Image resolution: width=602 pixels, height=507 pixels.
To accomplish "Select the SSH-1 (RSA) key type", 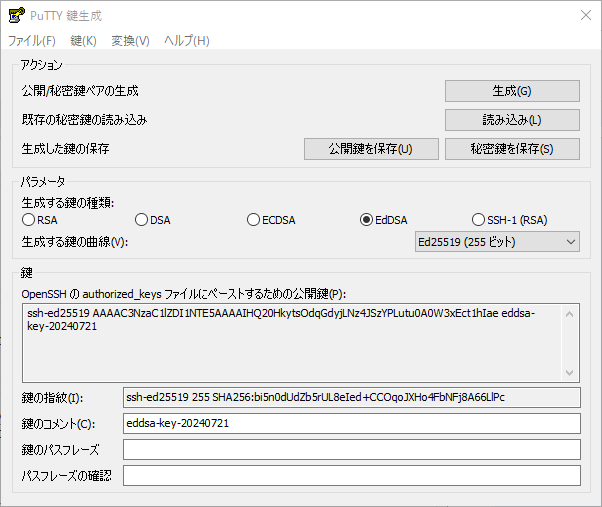I will 509,220.
